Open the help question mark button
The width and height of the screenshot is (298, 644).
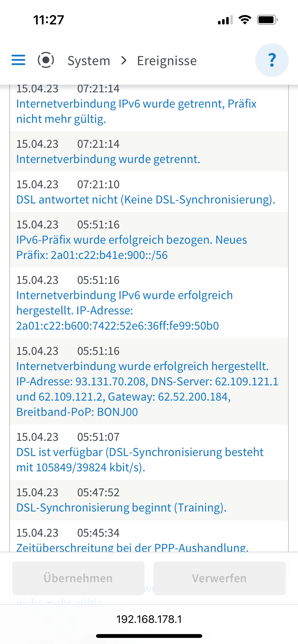(272, 60)
